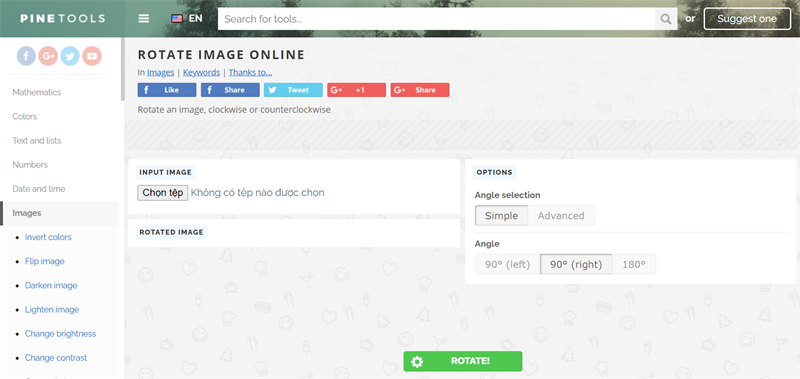Select the 90° (left) angle option
Image resolution: width=800 pixels, height=379 pixels.
pos(507,264)
